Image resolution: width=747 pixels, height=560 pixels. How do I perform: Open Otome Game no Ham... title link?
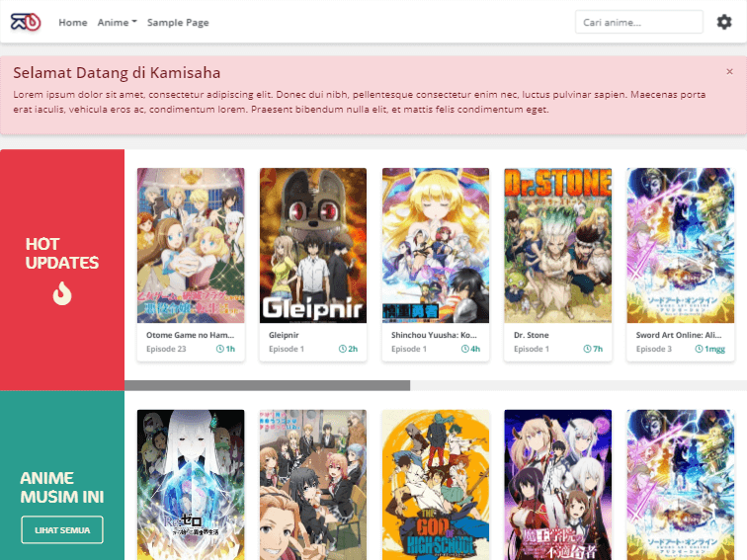pos(190,335)
